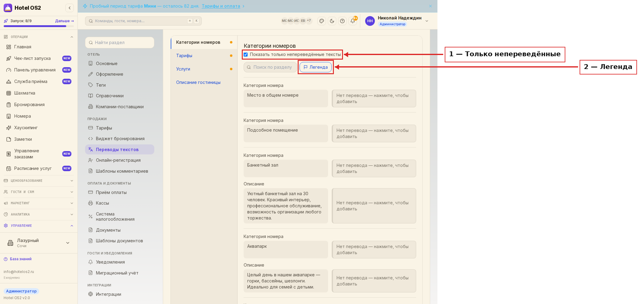Open Виджет бронирования section
Viewport: 644px width, 304px height.
(120, 139)
